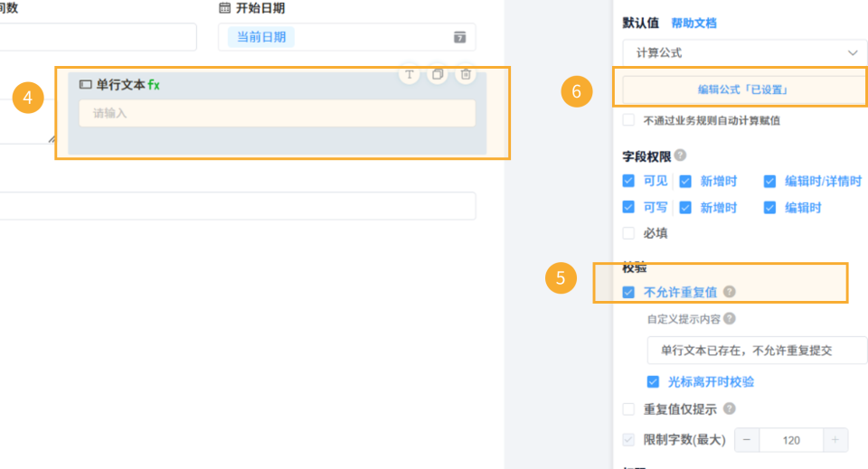This screenshot has width=868, height=469.
Task: Click the T text-type icon on the field card
Action: [x=409, y=74]
